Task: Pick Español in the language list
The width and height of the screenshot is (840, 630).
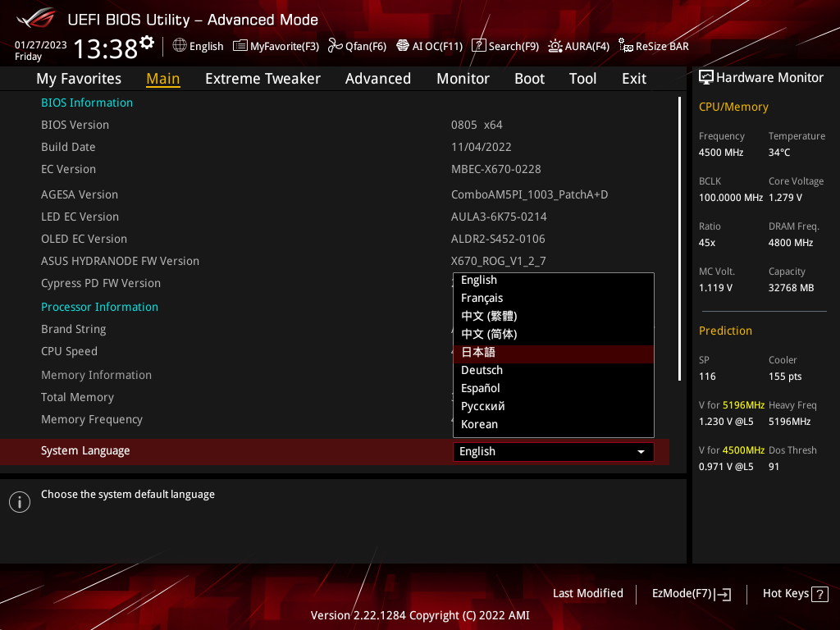Action: (554, 388)
